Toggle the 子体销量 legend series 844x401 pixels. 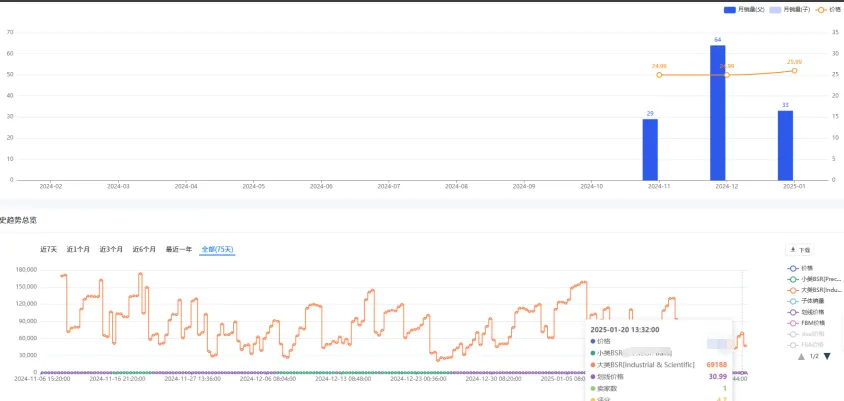click(804, 301)
